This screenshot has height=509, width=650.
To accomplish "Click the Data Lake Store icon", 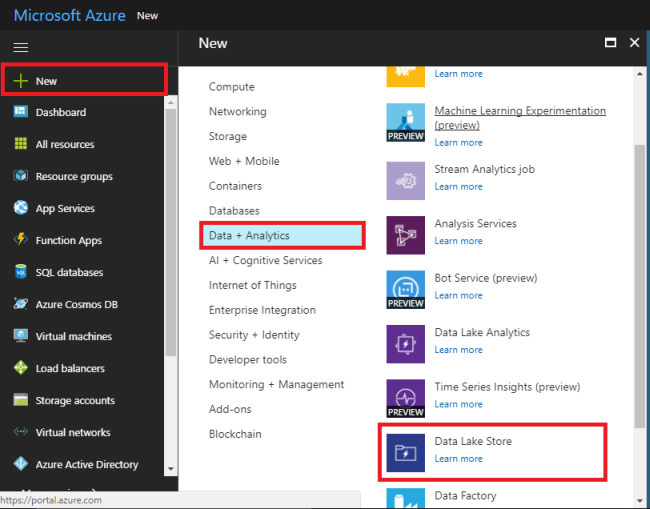I will click(x=406, y=452).
